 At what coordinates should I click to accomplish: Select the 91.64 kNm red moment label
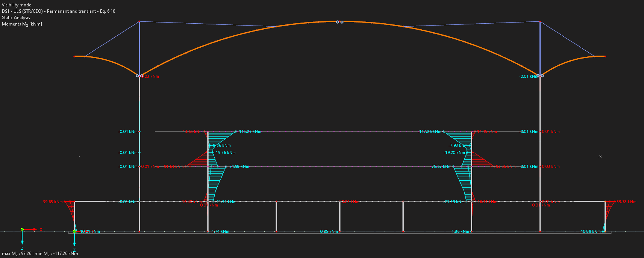click(174, 167)
